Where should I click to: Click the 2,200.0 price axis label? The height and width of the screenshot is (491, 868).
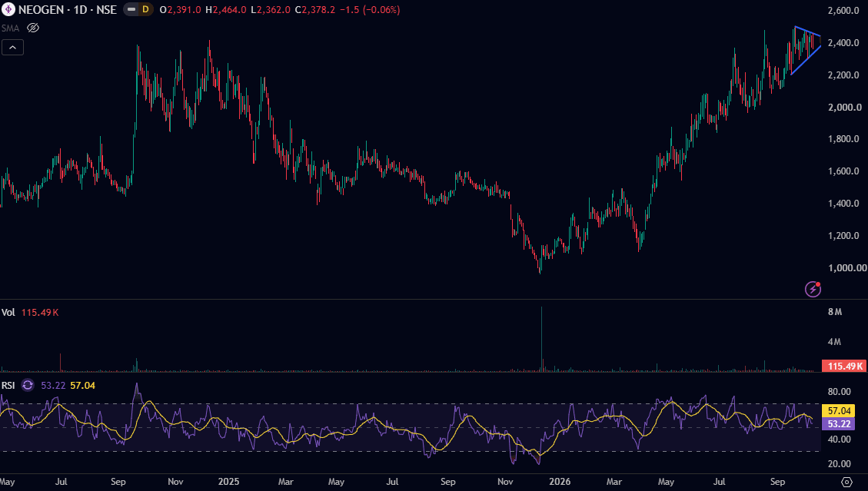point(843,75)
